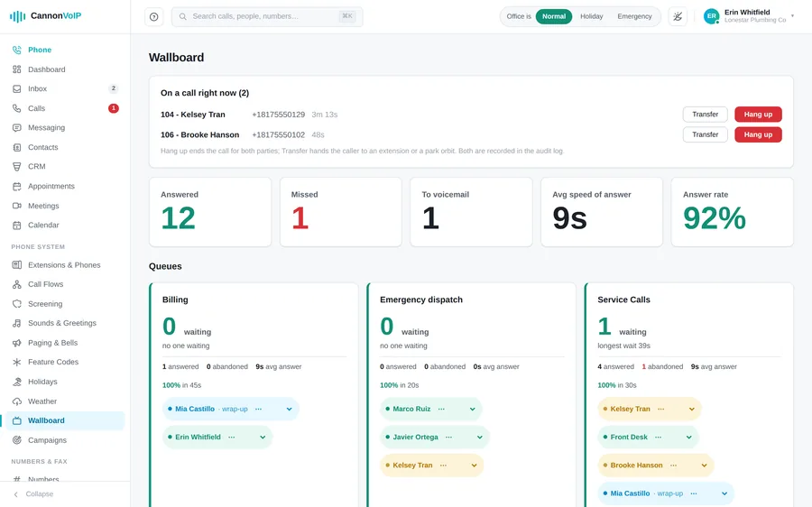Hang up Kelsey Tran's call
Screen dimensions: 812x507
pos(758,115)
